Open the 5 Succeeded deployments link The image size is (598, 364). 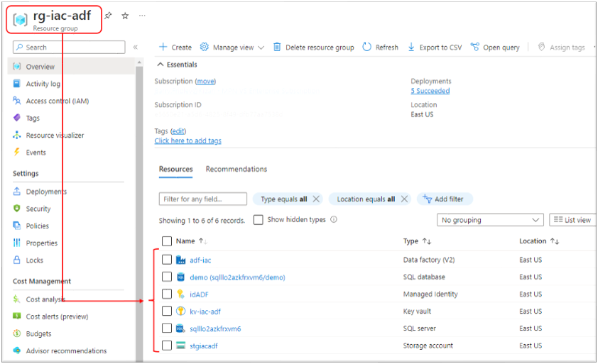coord(430,91)
